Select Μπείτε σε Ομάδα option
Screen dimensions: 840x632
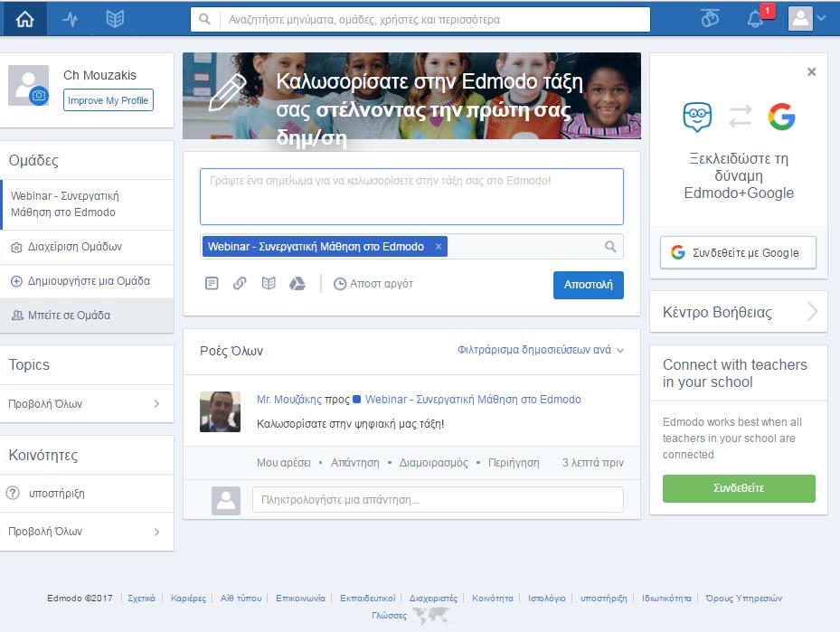click(87, 316)
